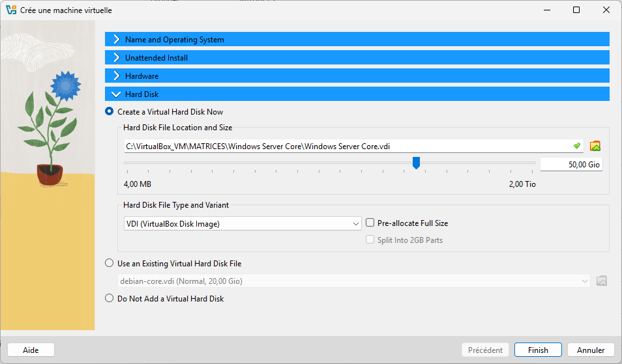Minimize the Crée une machine virtuelle window

[x=546, y=10]
